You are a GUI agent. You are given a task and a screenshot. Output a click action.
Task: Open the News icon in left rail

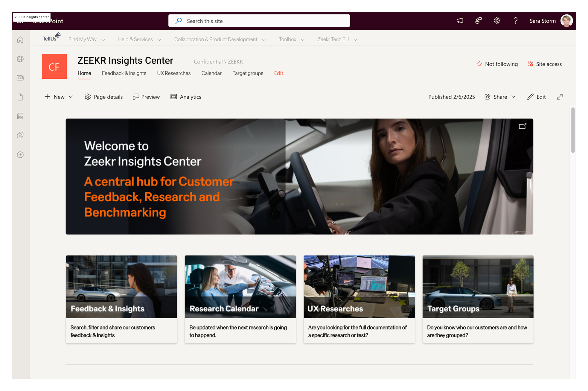20,78
